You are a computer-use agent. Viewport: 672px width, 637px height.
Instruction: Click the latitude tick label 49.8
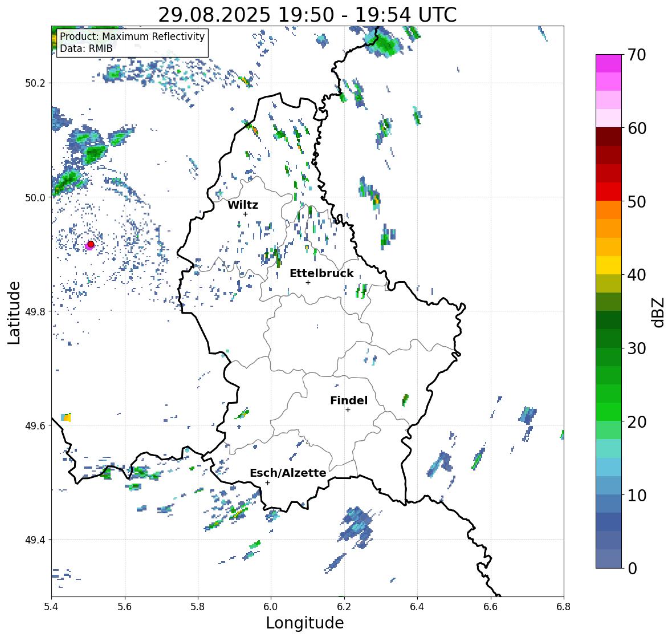click(35, 311)
